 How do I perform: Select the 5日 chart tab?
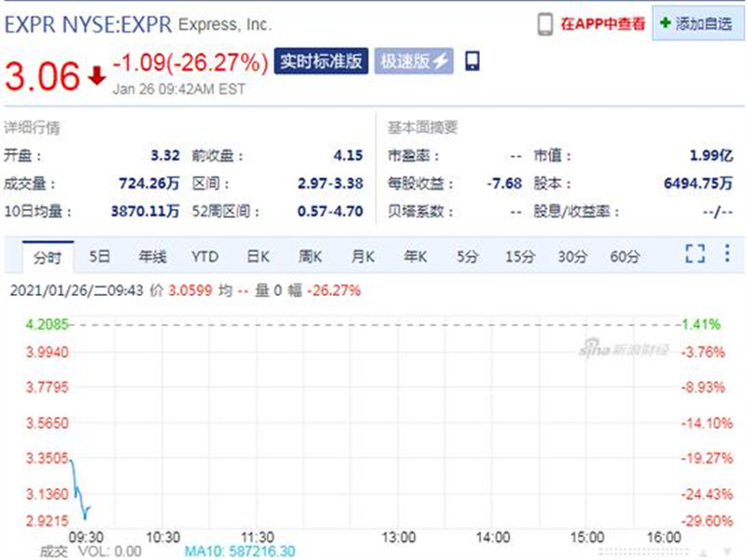tap(100, 257)
